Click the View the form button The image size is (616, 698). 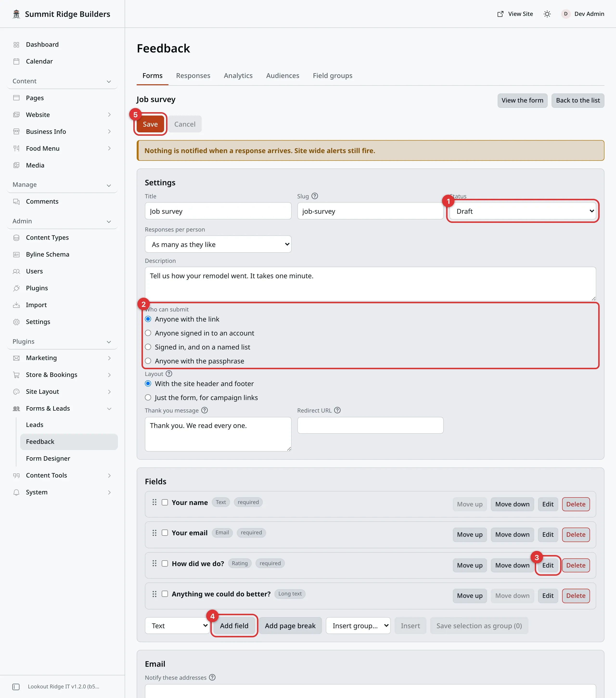pyautogui.click(x=522, y=100)
